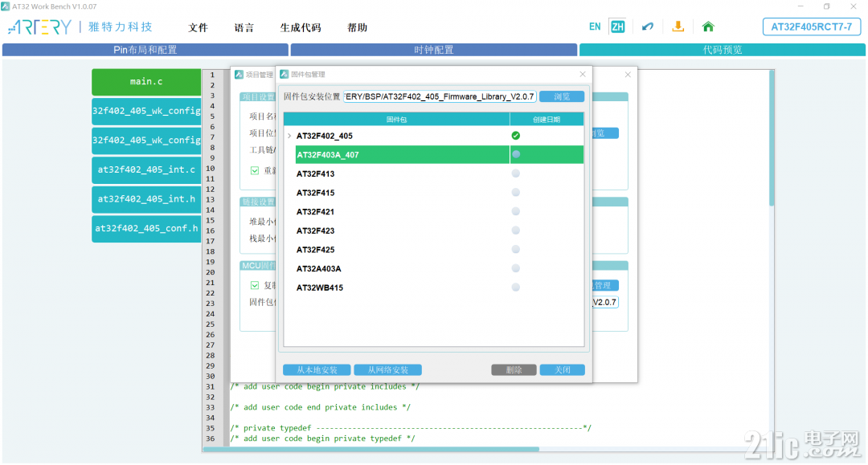Expand the AT32F402_405 firmware row
The width and height of the screenshot is (868, 465).
pos(289,136)
